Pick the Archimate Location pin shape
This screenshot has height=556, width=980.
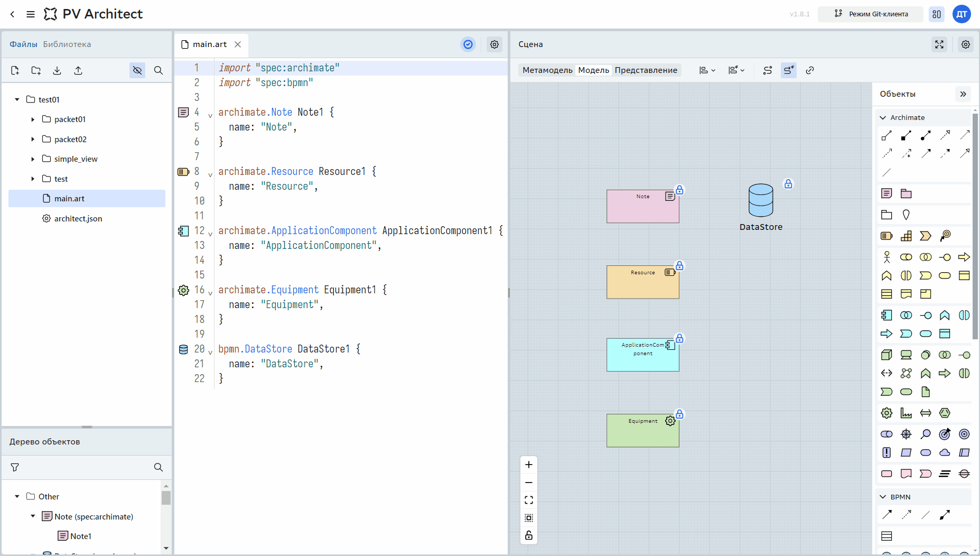pos(906,215)
